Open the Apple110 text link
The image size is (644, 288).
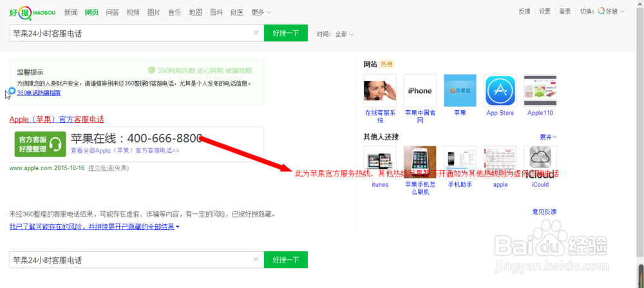point(540,113)
